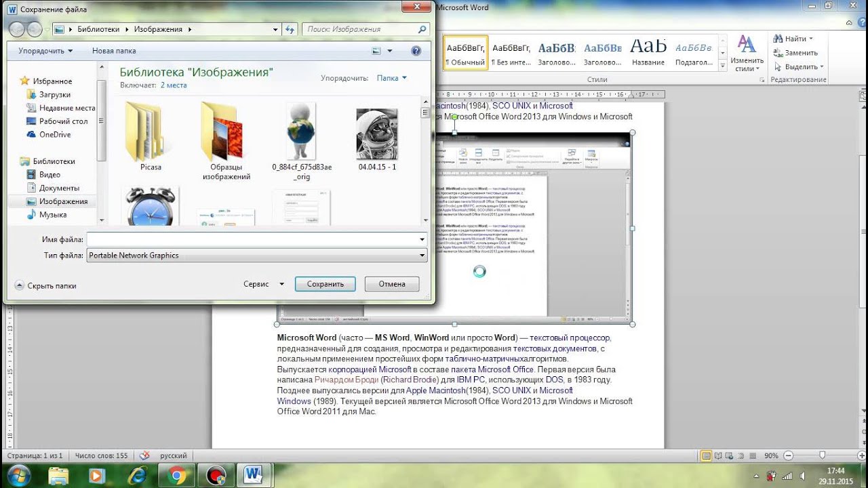Click Число слов: 155 in the status bar

pyautogui.click(x=101, y=456)
